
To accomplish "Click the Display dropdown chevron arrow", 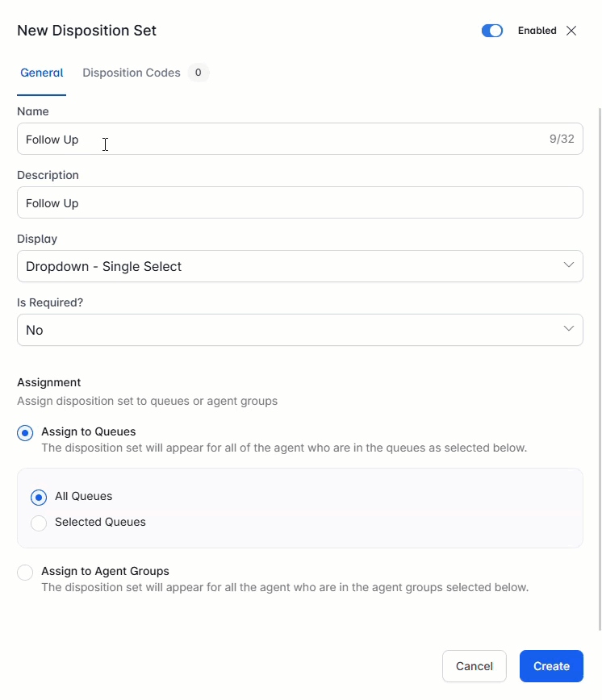I will (569, 265).
